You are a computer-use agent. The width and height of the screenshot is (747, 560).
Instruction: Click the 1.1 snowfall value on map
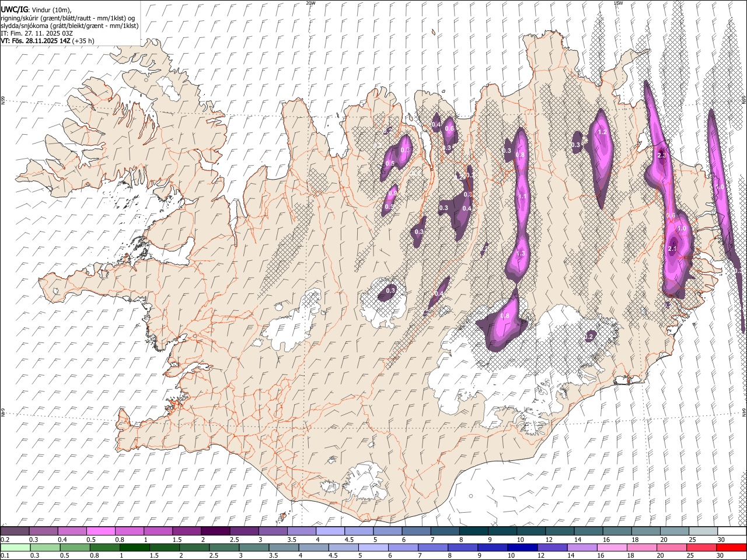click(x=522, y=197)
